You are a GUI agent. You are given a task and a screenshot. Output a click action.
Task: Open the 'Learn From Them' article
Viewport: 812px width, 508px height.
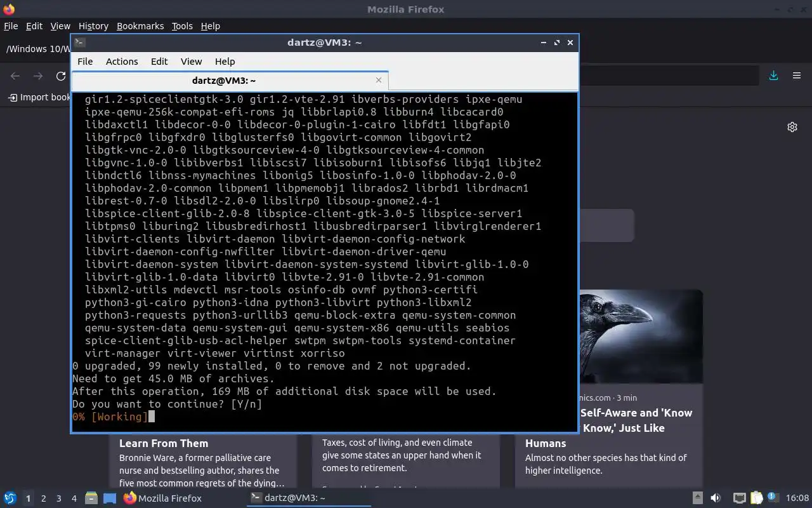[164, 443]
